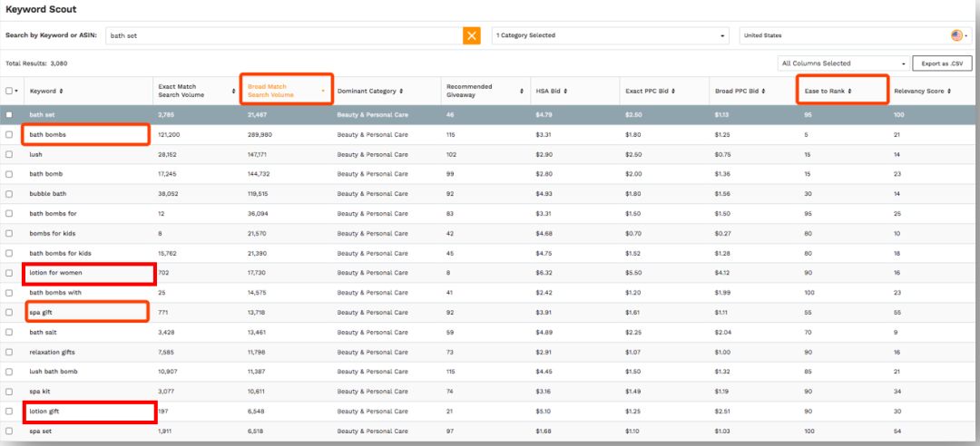This screenshot has height=446, width=980.
Task: Click Broad Match Search Volume header
Action: [286, 91]
